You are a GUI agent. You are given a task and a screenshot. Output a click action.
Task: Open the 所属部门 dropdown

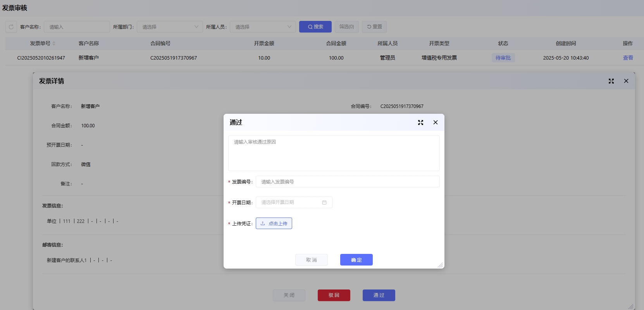coord(170,27)
